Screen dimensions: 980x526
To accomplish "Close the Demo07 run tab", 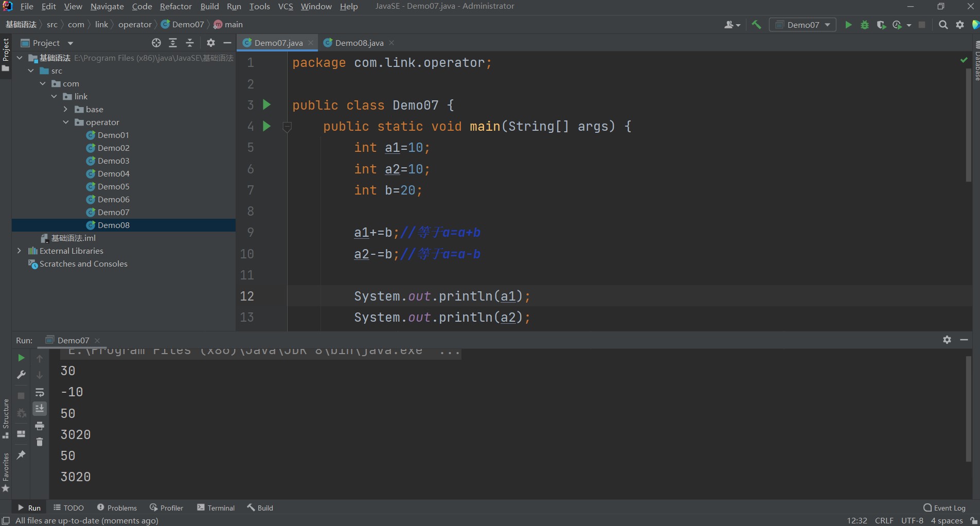I will [97, 340].
